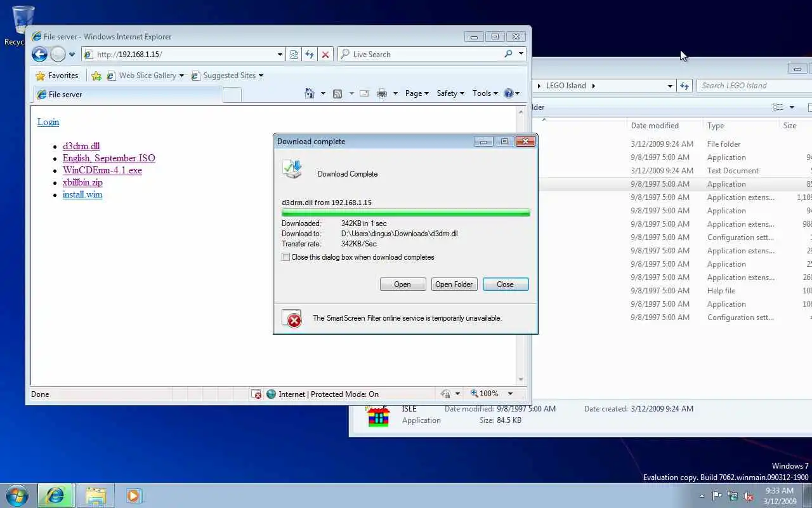
Task: Select the File folder row in Explorer
Action: [672, 144]
